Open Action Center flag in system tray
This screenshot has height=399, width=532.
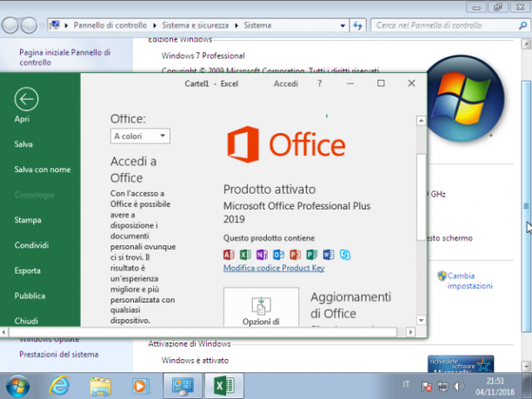click(427, 386)
